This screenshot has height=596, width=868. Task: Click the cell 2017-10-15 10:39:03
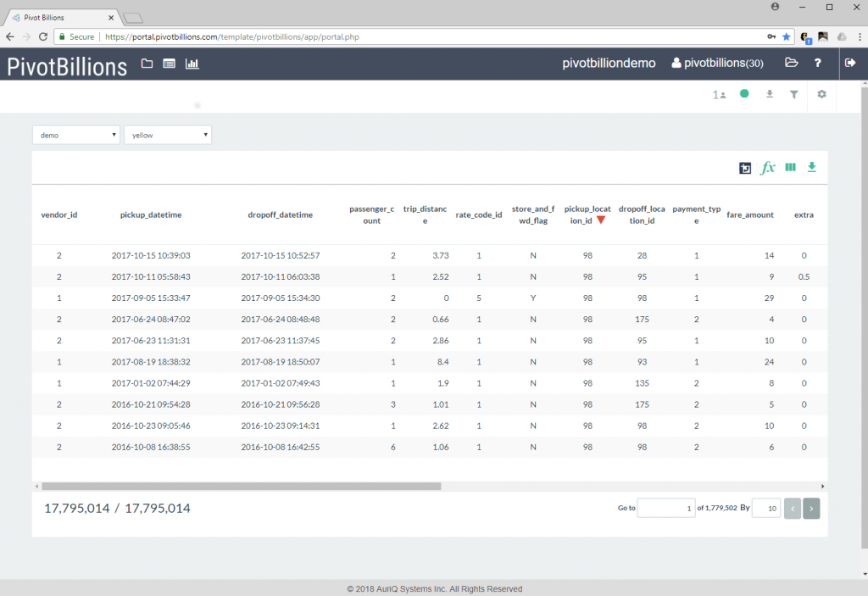[151, 256]
